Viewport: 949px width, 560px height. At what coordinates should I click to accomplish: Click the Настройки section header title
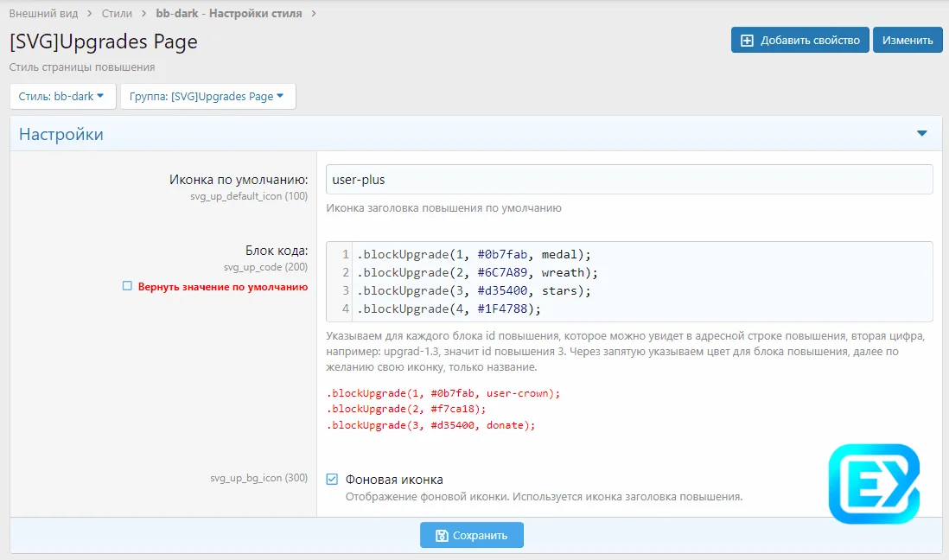point(61,134)
